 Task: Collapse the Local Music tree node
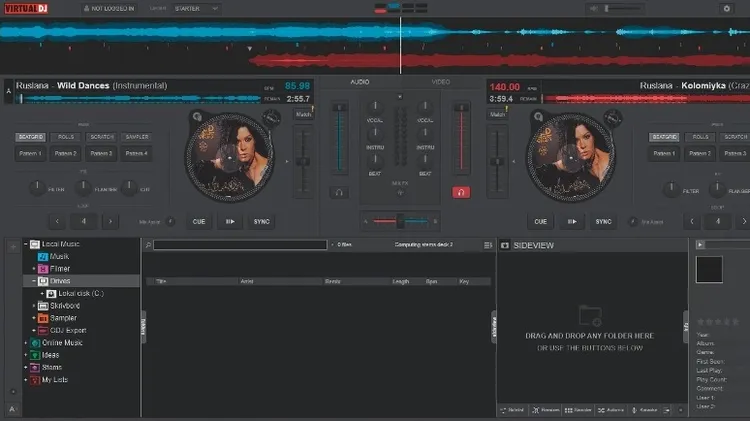25,244
